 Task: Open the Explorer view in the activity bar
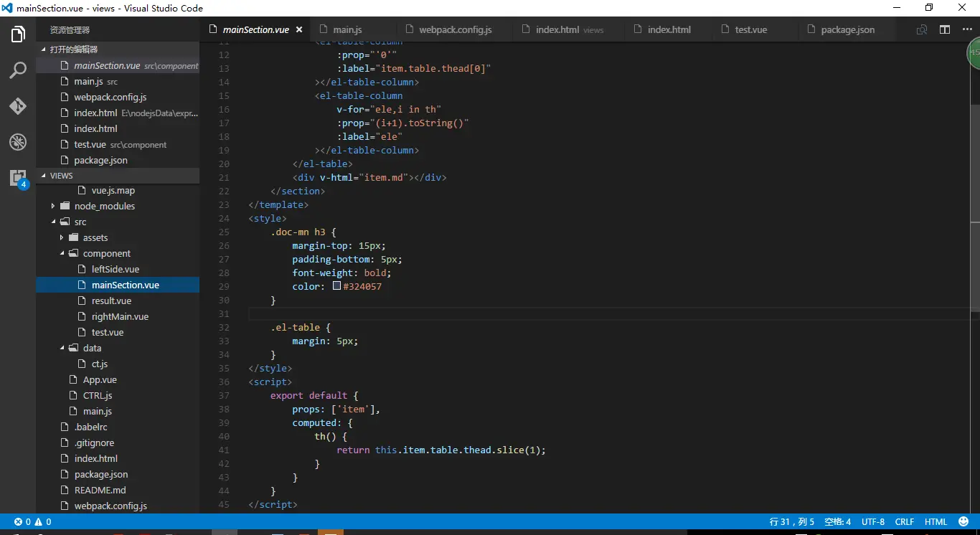point(18,34)
